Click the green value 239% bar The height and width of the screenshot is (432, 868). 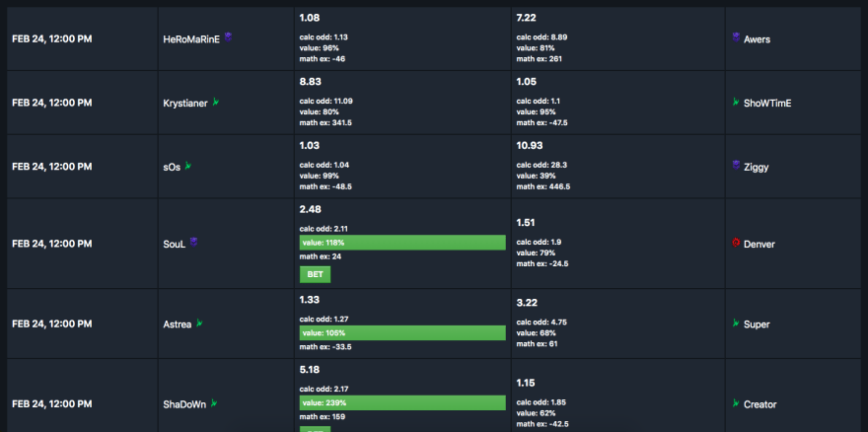click(x=402, y=402)
